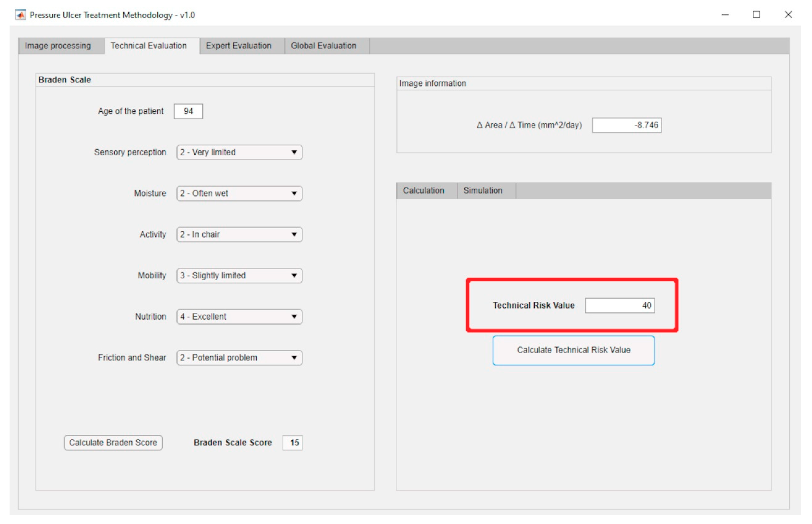
Task: Click the Braden Scale Score label
Action: point(233,443)
